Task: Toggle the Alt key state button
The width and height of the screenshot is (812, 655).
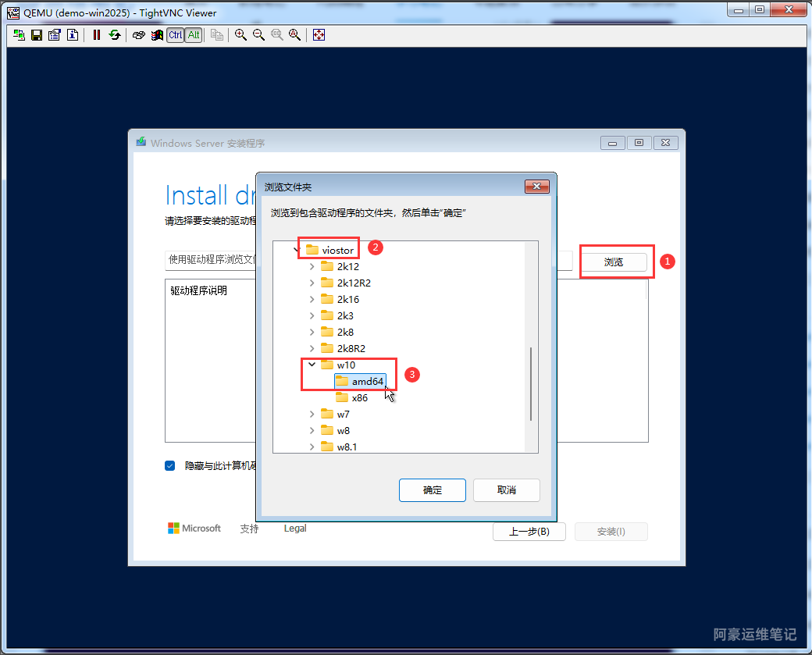Action: tap(193, 35)
